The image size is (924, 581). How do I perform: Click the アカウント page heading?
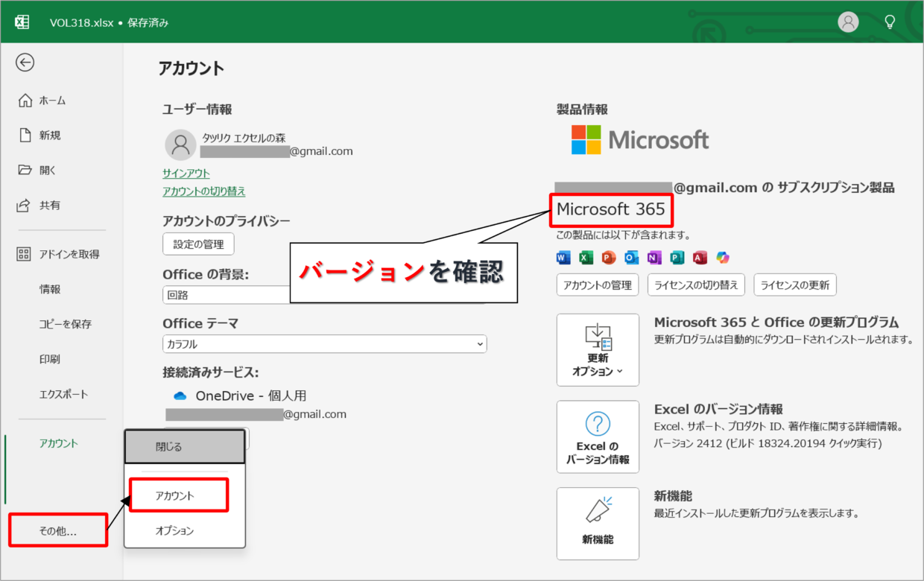pos(192,69)
